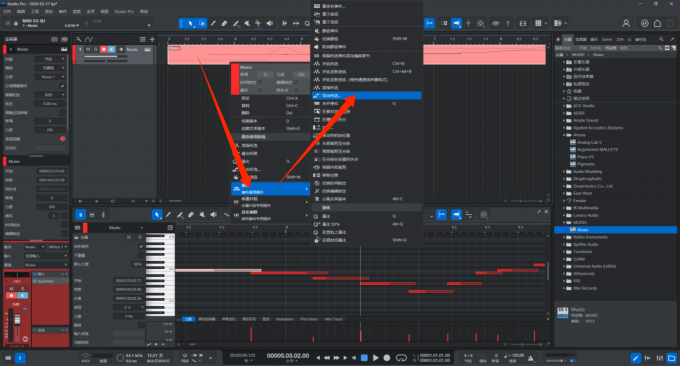
Task: Select arrow tool in piano roll editor toolbar
Action: pyautogui.click(x=157, y=214)
